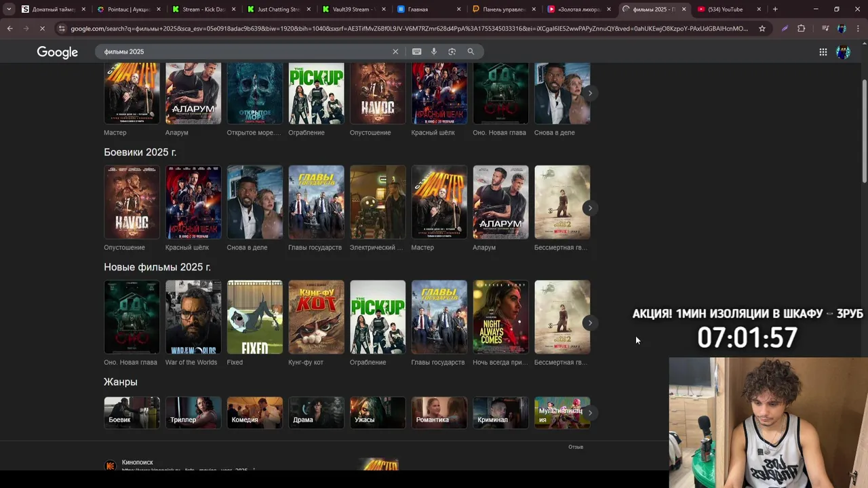Viewport: 868px width, 488px height.
Task: Open Оно. Новая глава under Новые фильмы
Action: coord(132,317)
